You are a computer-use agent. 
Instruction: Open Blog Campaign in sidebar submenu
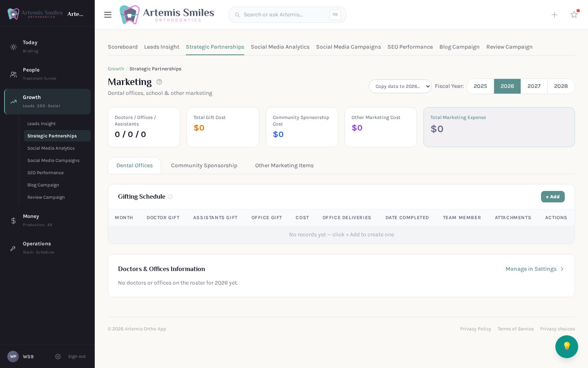point(57,185)
